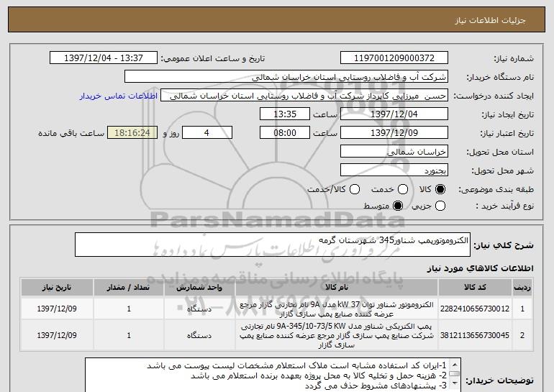Screen dimensions: 554x392
Task: Click the creation time field 13:35
Action: [285, 114]
